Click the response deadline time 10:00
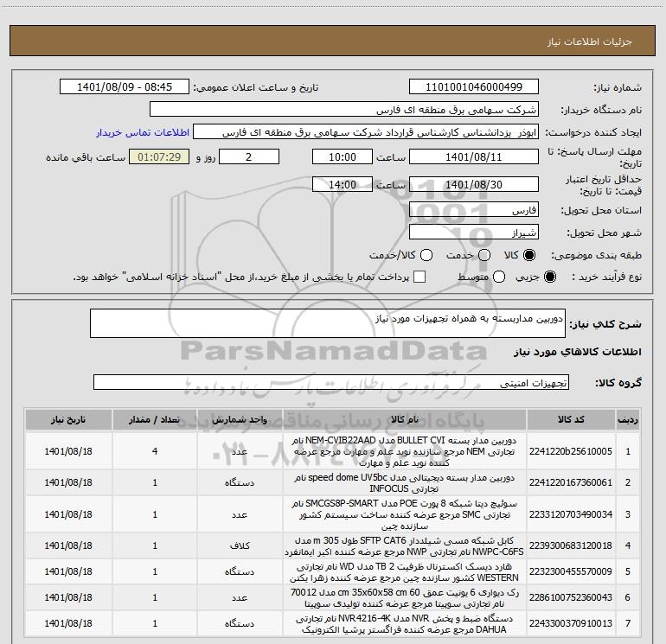 coord(343,157)
